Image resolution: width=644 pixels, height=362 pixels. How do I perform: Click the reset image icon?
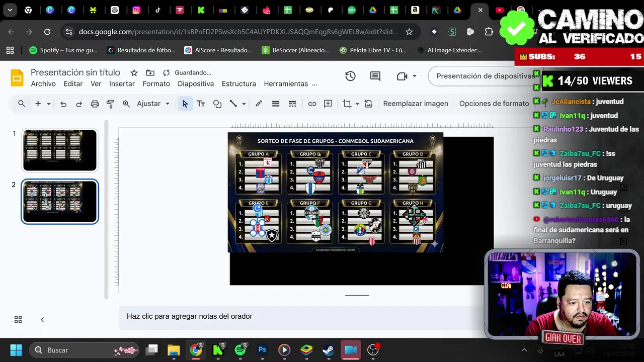pos(369,104)
